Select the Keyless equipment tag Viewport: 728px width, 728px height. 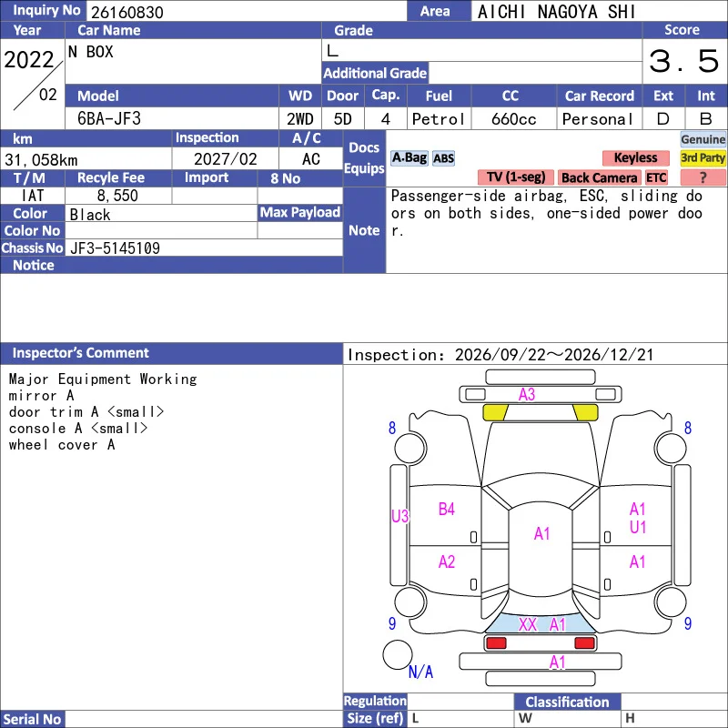(635, 157)
